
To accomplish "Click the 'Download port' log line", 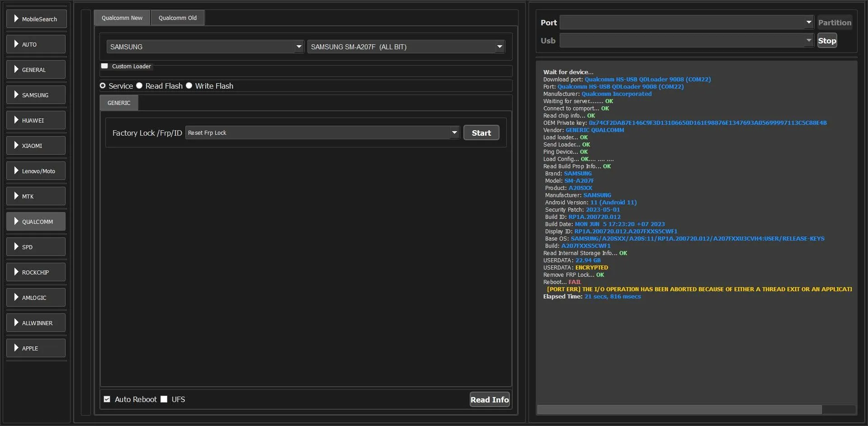I will click(627, 80).
